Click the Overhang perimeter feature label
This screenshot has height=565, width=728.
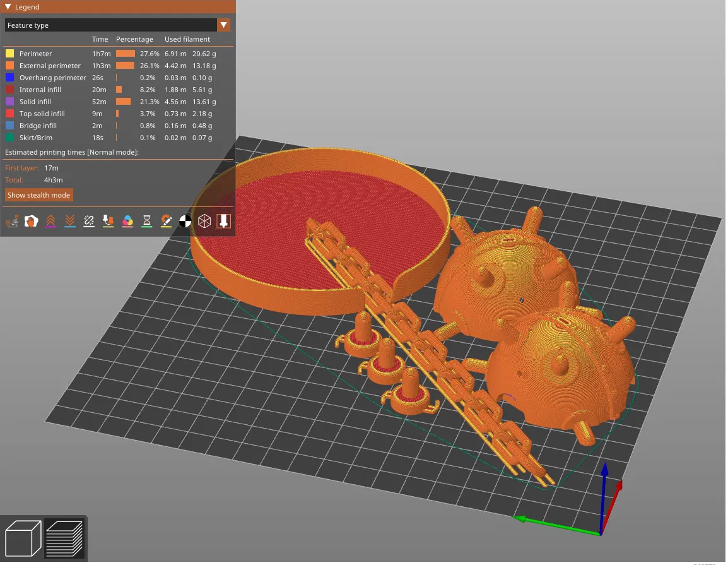pos(53,78)
